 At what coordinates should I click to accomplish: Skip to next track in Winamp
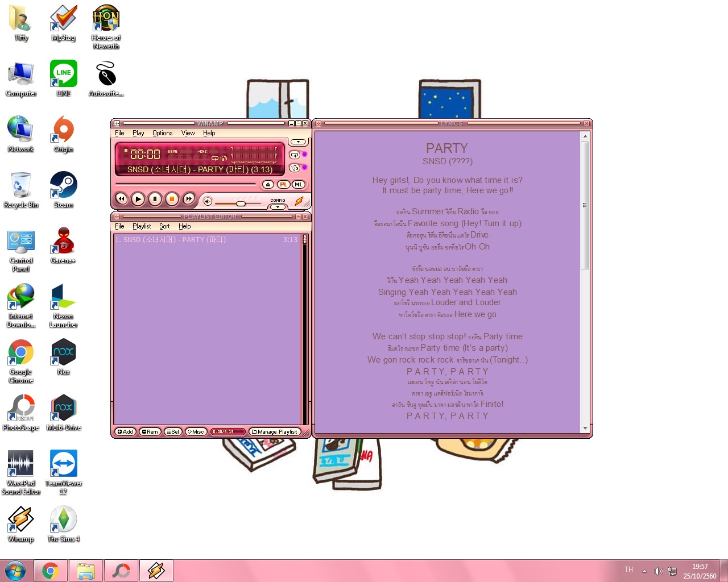click(189, 199)
